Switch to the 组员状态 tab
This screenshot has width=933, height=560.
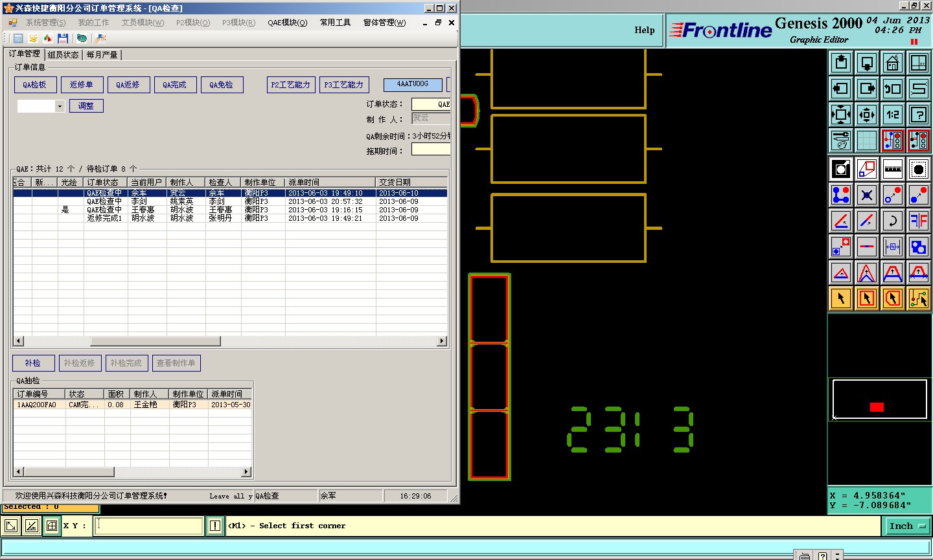[63, 55]
